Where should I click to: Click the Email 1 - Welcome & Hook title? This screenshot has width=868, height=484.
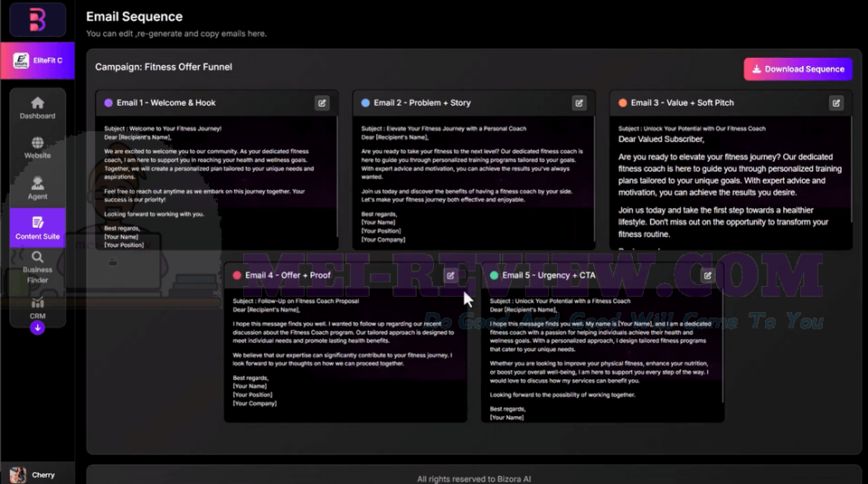click(166, 103)
